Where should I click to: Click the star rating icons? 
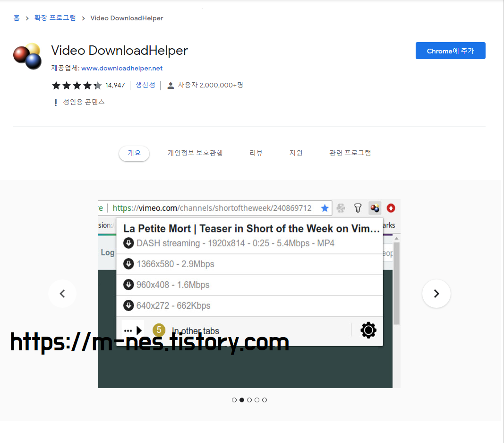[77, 85]
